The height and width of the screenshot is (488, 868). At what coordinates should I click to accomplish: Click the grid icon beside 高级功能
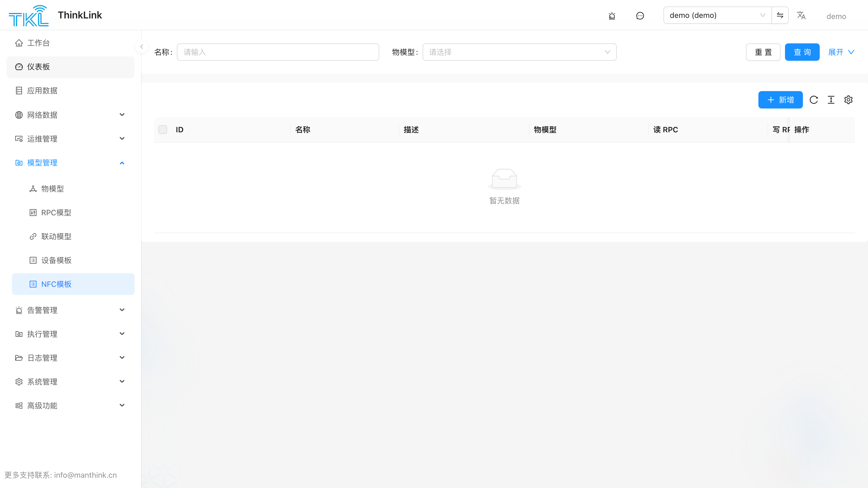click(x=19, y=406)
